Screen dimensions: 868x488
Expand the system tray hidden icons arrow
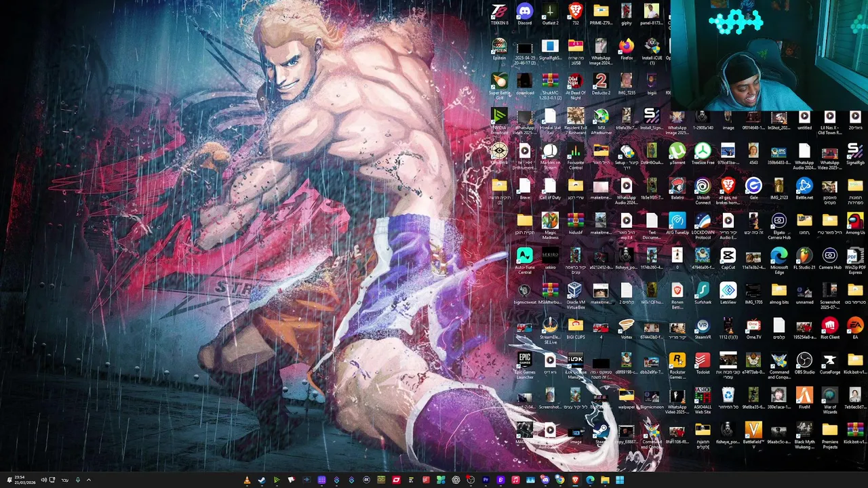click(x=88, y=480)
